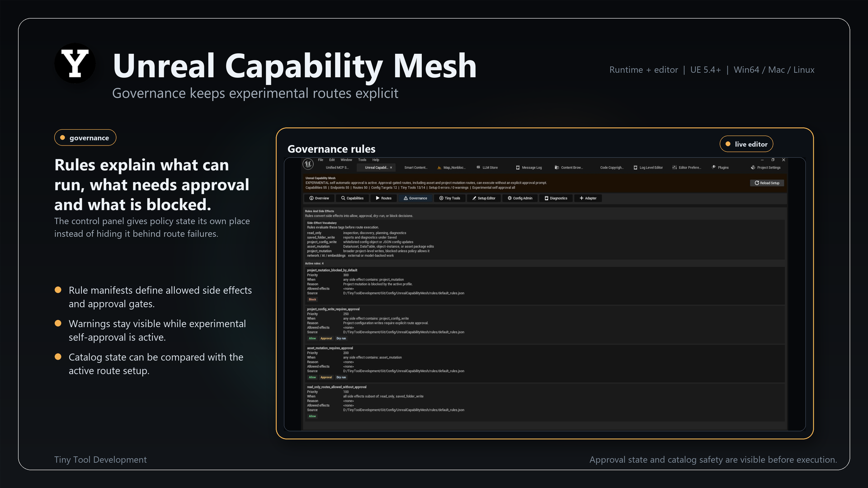Open the Tiny Tools panel tab

click(450, 198)
